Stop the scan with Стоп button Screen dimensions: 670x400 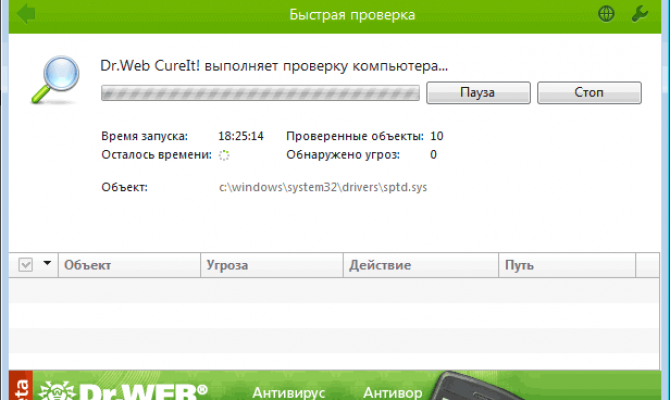point(589,92)
